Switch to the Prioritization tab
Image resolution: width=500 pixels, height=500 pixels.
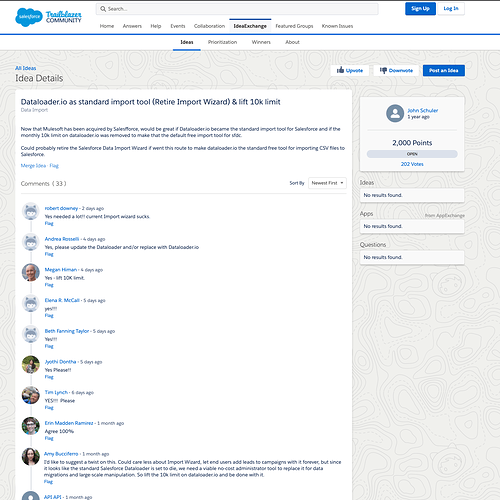[222, 42]
